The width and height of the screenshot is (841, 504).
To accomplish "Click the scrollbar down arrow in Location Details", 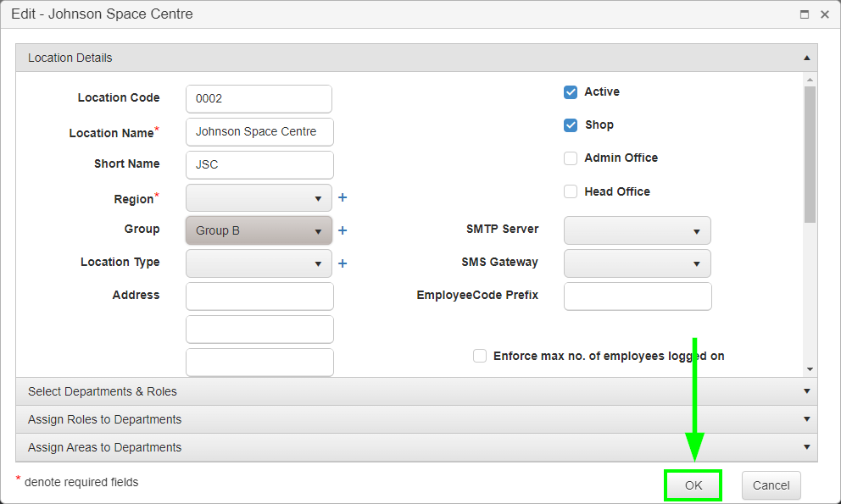I will 810,369.
